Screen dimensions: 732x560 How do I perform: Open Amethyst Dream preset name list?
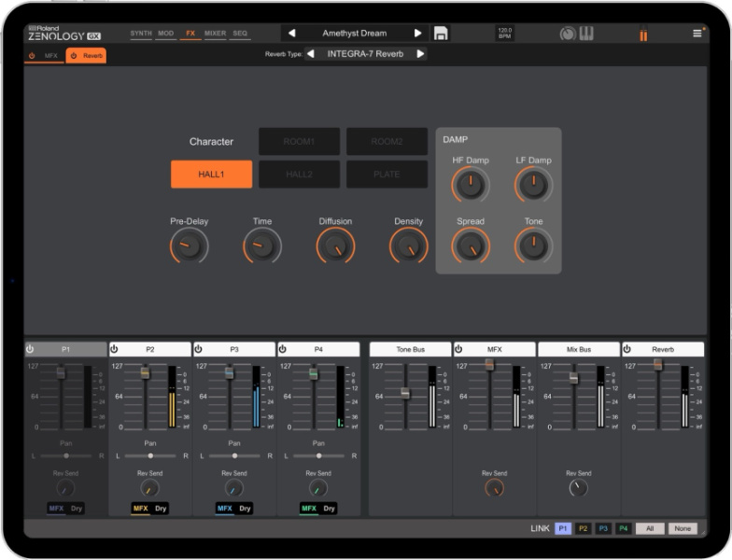355,34
